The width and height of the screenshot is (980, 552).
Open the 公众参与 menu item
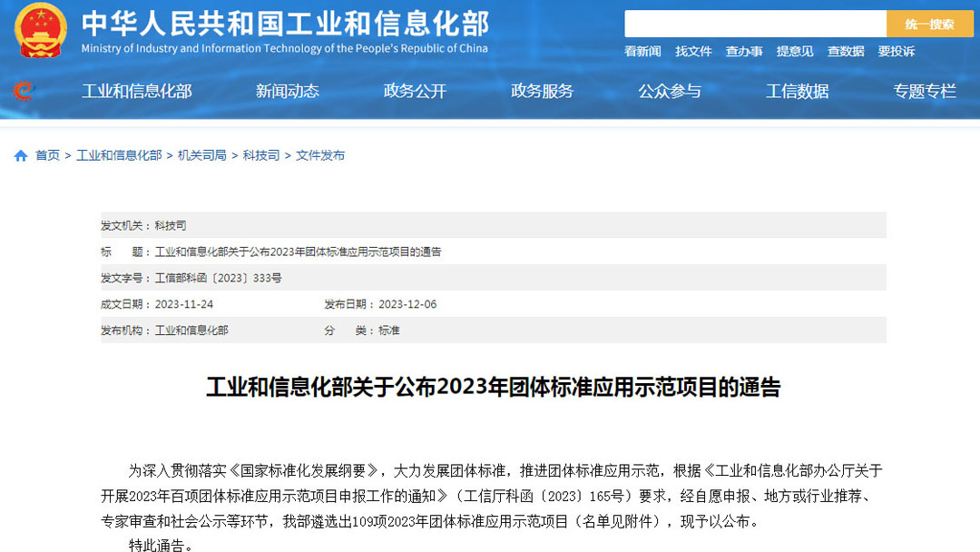(x=670, y=91)
